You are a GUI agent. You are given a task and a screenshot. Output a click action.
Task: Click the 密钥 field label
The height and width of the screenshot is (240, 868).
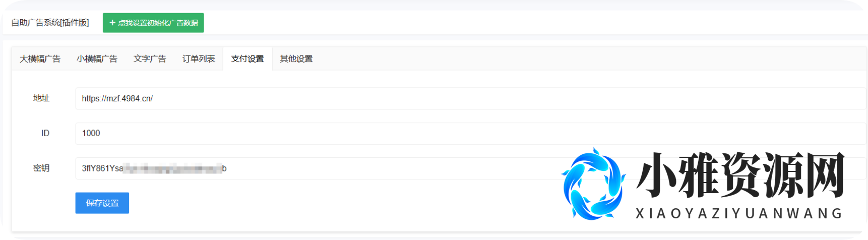tap(41, 168)
